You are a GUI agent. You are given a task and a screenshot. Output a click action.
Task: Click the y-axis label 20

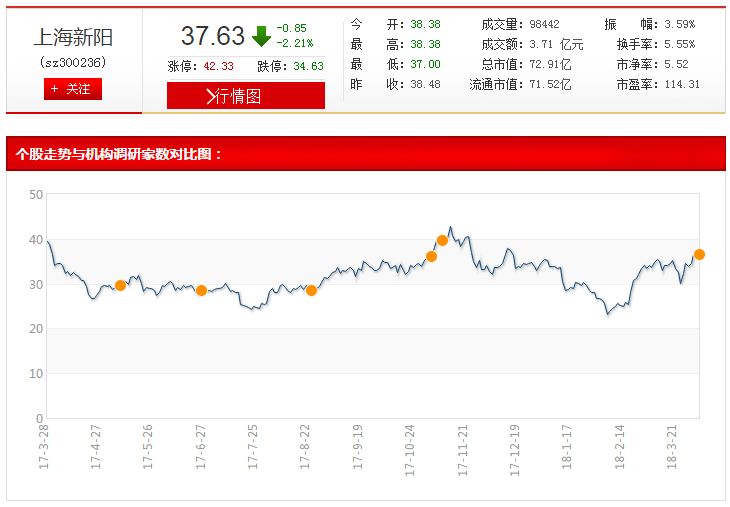(36, 329)
